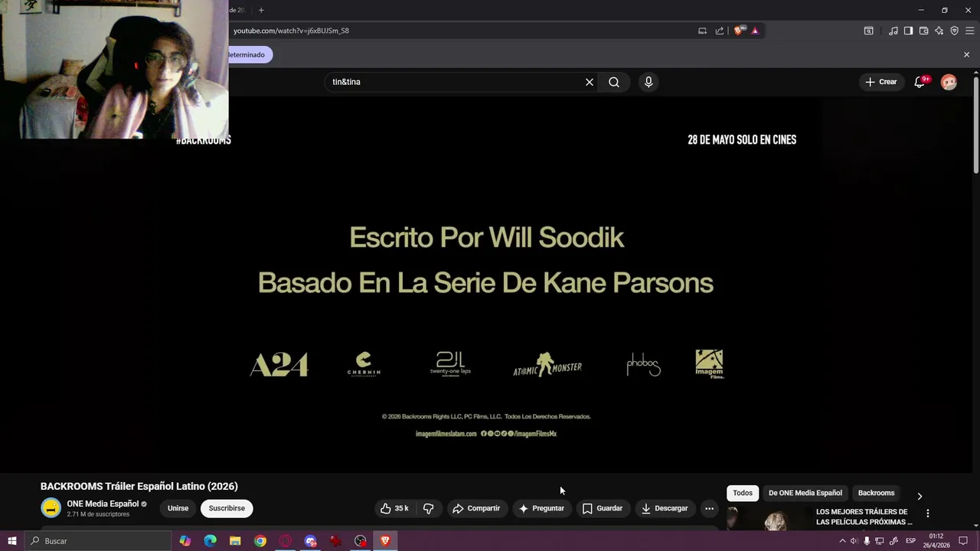Like the Backrooms trailer video

click(394, 508)
